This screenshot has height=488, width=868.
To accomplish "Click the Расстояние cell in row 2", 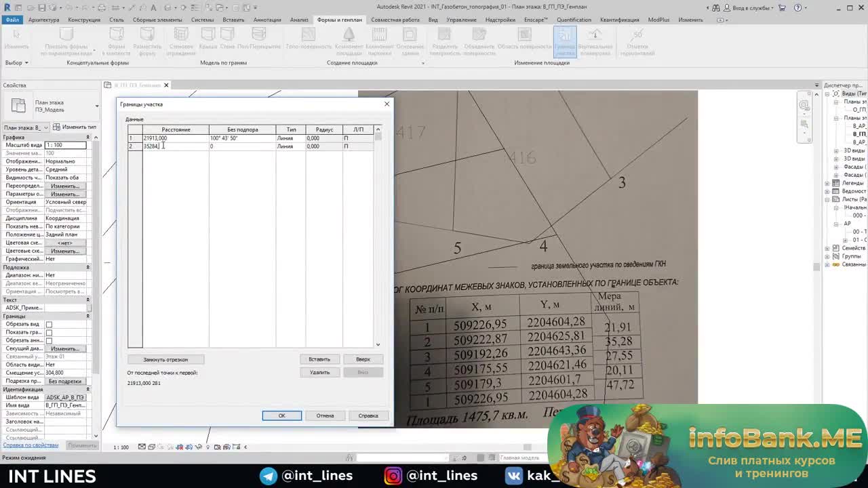I will (174, 146).
